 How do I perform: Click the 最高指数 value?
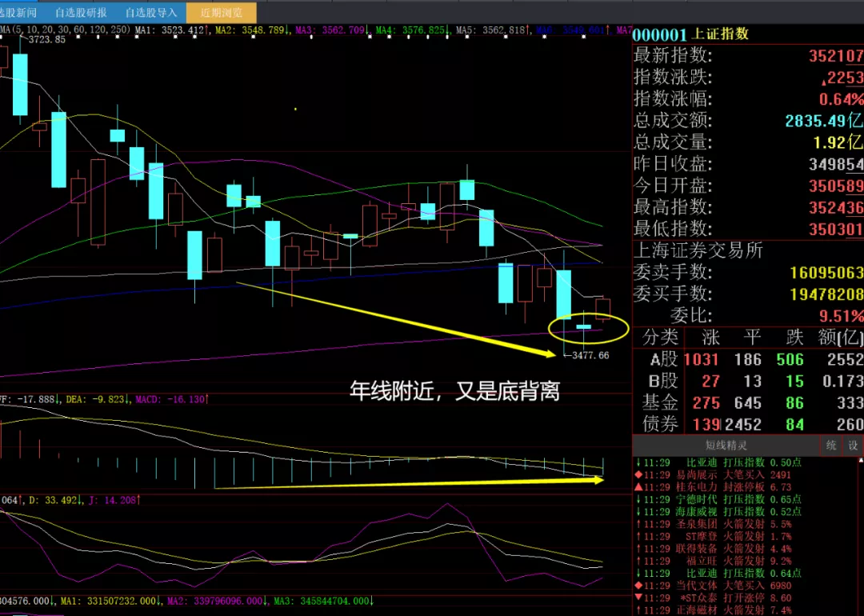click(836, 208)
